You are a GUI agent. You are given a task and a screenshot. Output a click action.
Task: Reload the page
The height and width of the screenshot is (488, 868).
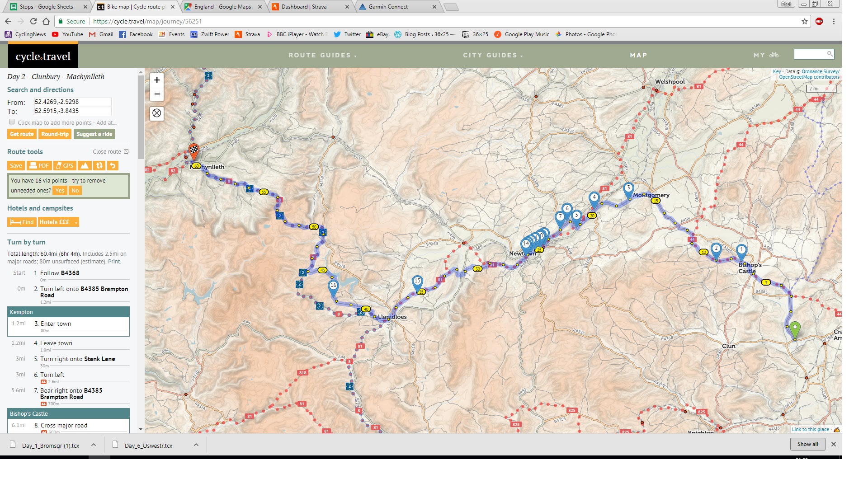(33, 21)
